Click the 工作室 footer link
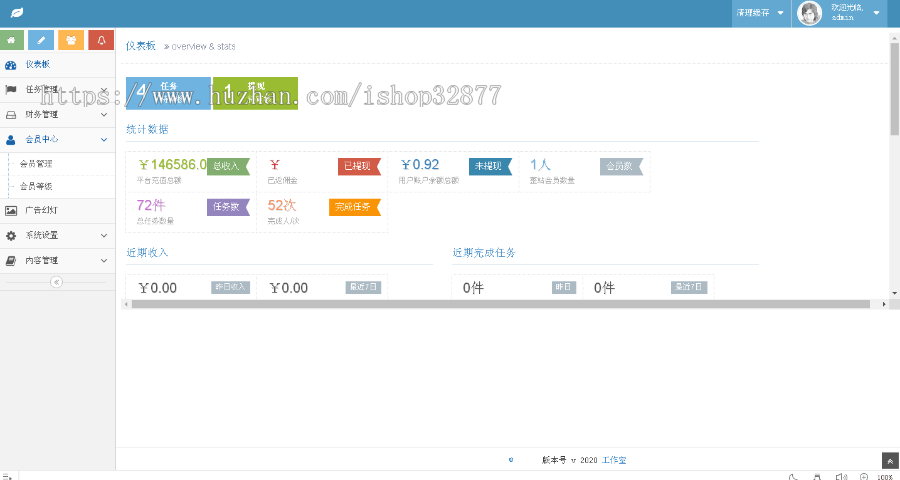The width and height of the screenshot is (900, 480). tap(614, 460)
